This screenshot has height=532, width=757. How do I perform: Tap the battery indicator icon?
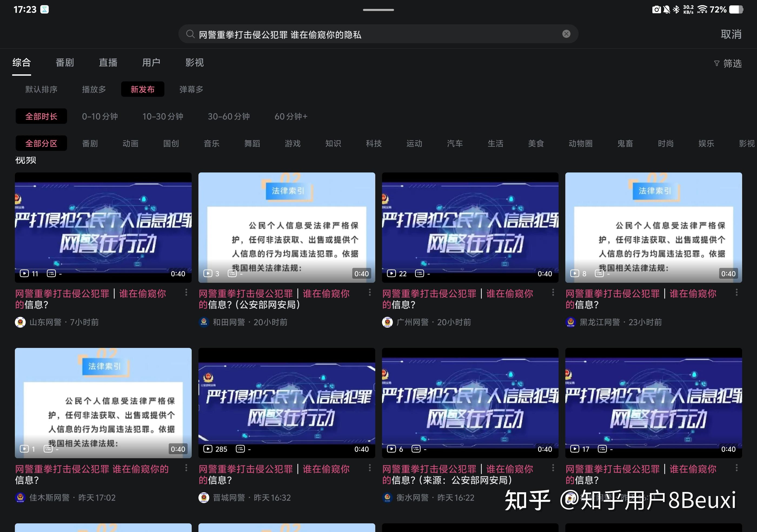[736, 9]
